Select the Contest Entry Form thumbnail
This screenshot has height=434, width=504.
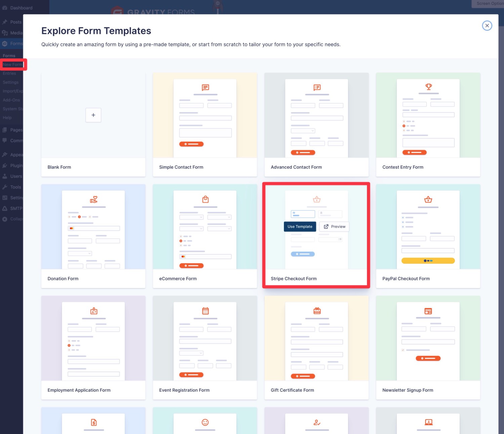[x=428, y=115]
